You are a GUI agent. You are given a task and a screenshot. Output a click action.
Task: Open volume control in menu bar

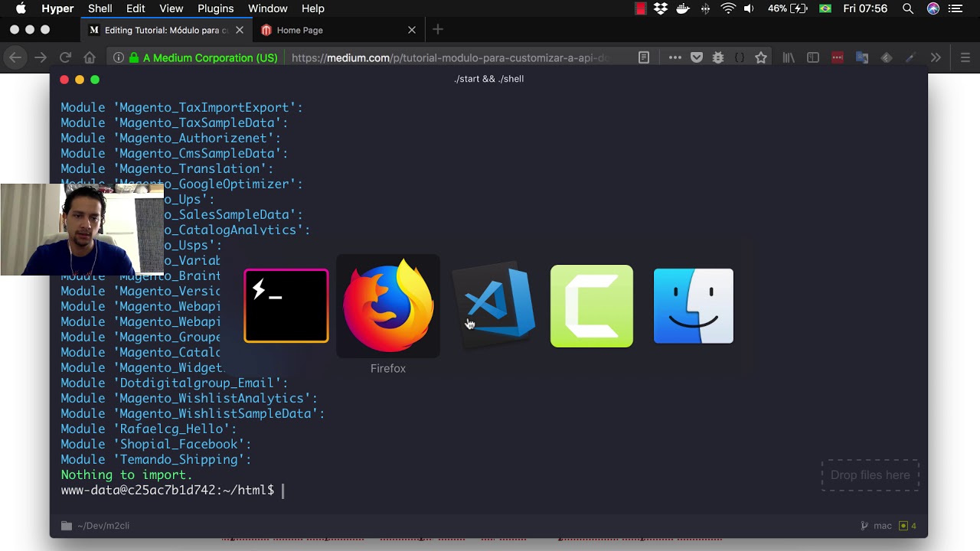point(749,8)
